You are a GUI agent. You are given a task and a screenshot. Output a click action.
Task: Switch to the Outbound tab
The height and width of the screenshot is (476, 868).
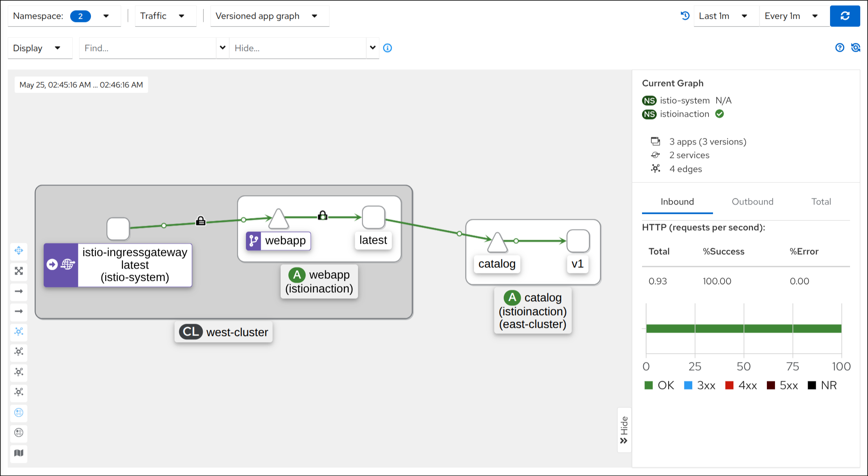(752, 202)
